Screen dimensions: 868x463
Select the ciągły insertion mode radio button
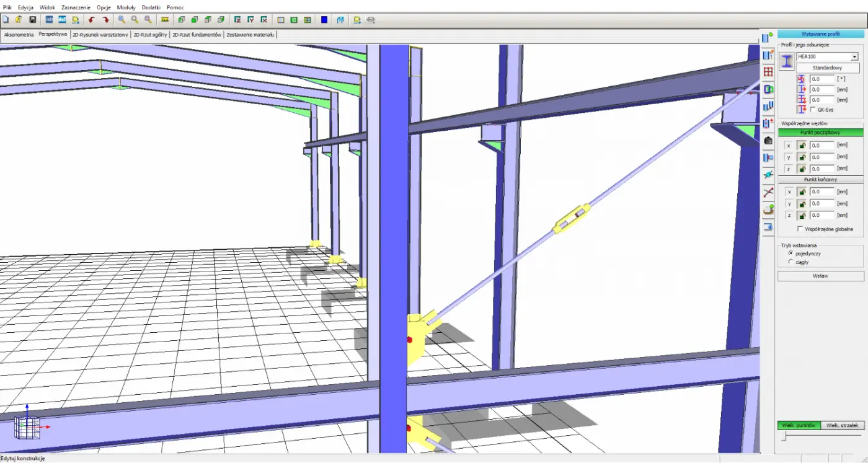pos(790,262)
